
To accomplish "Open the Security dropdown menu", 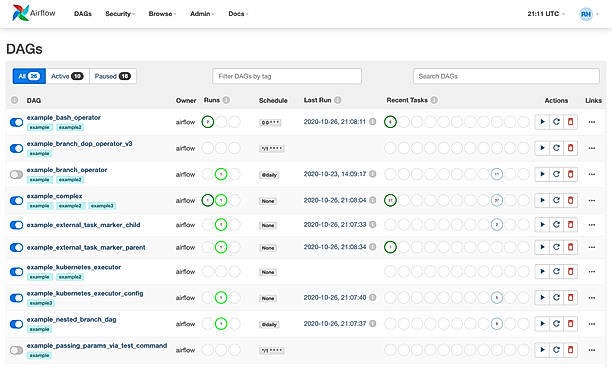I will [x=120, y=14].
